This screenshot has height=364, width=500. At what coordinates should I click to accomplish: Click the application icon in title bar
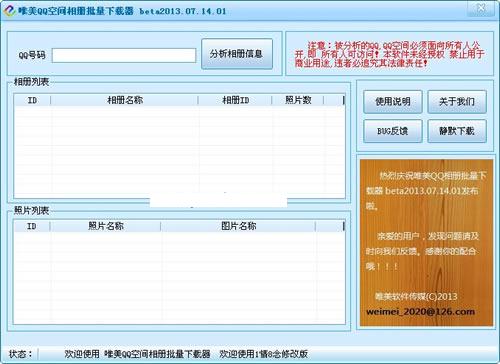[x=9, y=11]
